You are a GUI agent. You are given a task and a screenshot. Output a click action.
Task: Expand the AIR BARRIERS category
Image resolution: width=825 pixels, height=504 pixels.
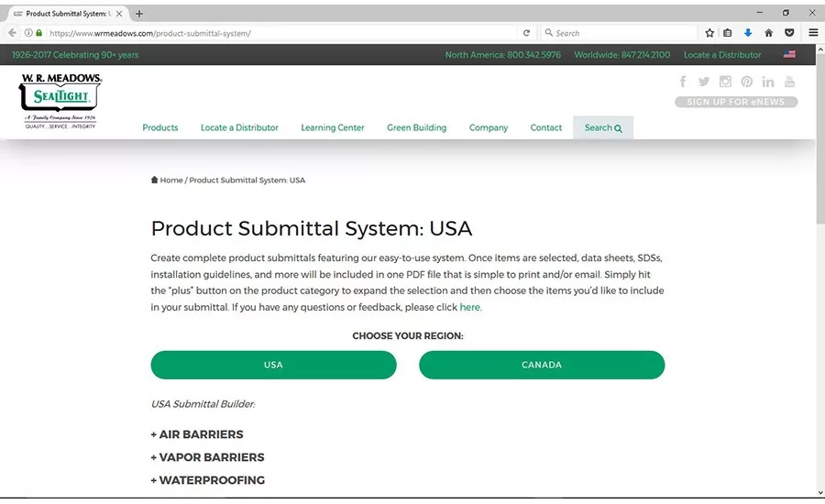[197, 434]
